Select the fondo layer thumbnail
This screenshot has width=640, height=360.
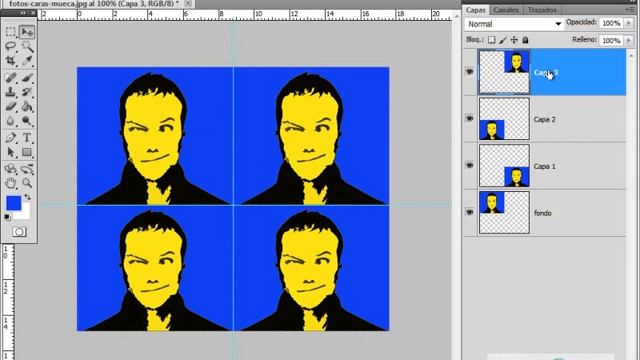coord(504,212)
